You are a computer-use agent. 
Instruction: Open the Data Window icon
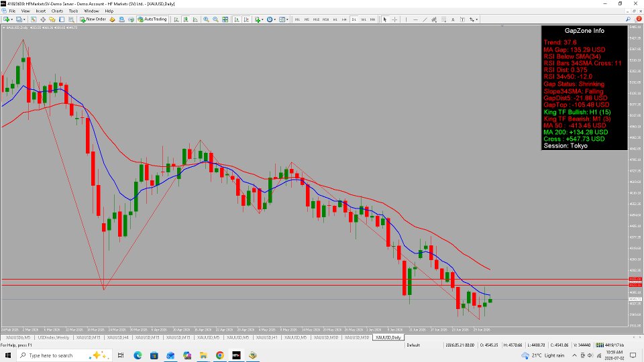tap(43, 19)
